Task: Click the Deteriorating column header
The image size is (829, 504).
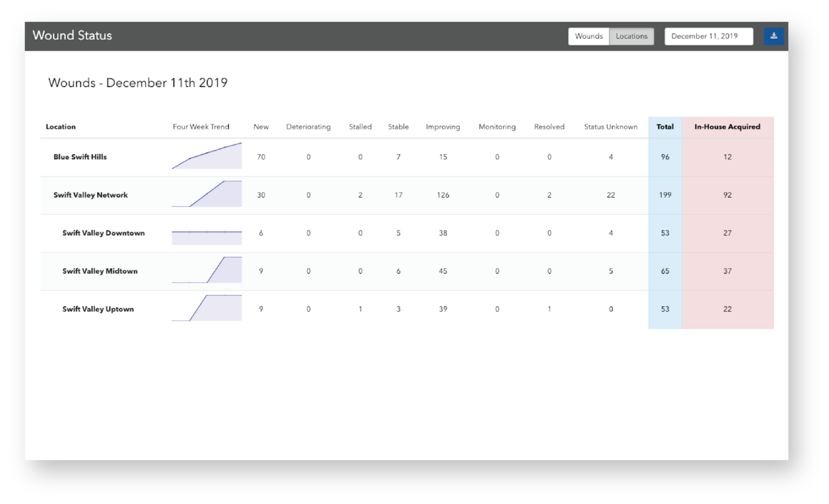Action: point(308,127)
